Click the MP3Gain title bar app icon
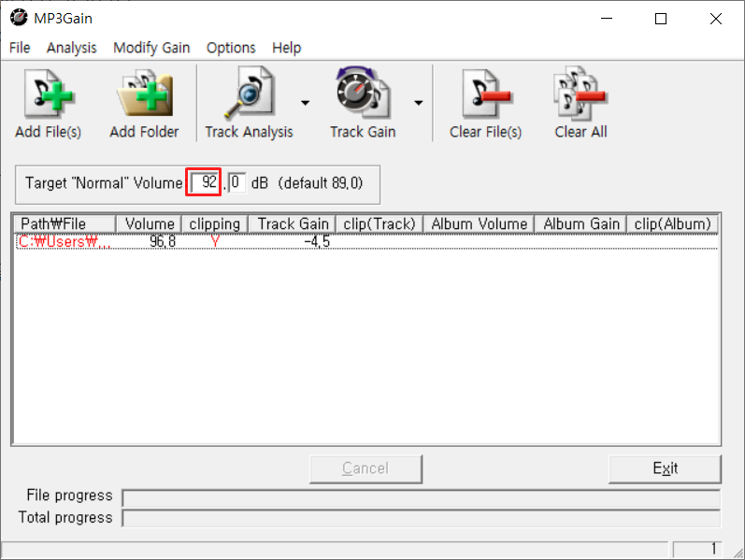Screen dimensions: 745x560 [x=19, y=18]
